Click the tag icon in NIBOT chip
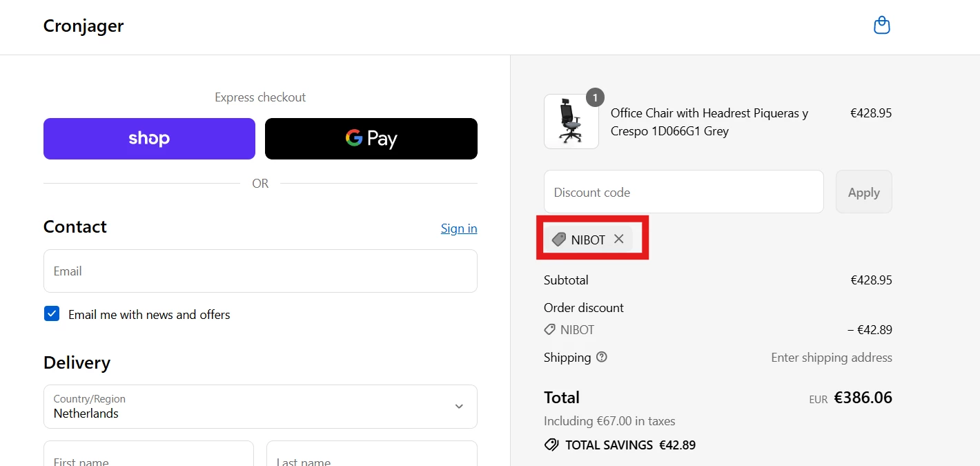Screen dimensions: 980x466 click(x=559, y=240)
